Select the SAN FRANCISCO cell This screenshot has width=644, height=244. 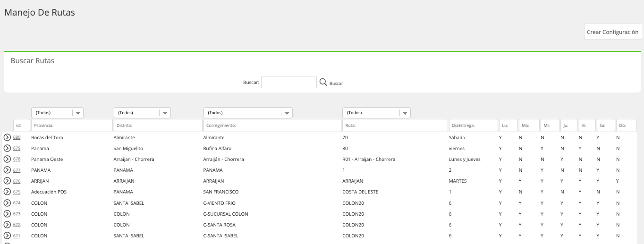click(x=221, y=192)
